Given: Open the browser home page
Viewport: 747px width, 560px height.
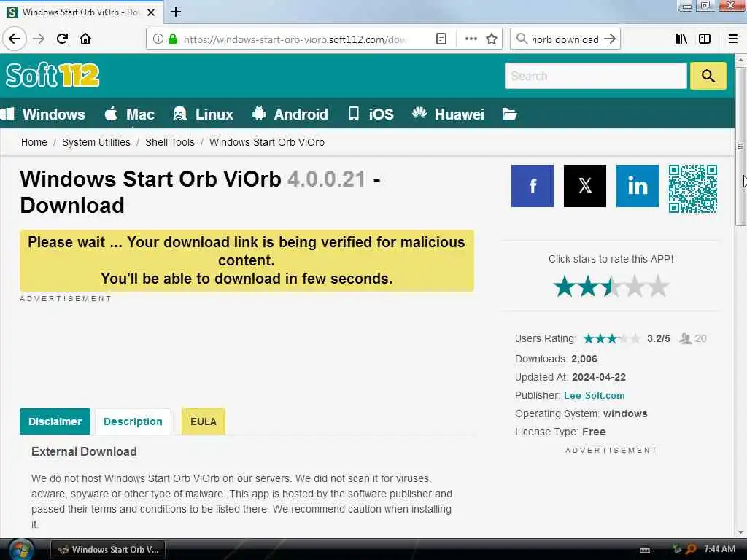Looking at the screenshot, I should point(85,39).
